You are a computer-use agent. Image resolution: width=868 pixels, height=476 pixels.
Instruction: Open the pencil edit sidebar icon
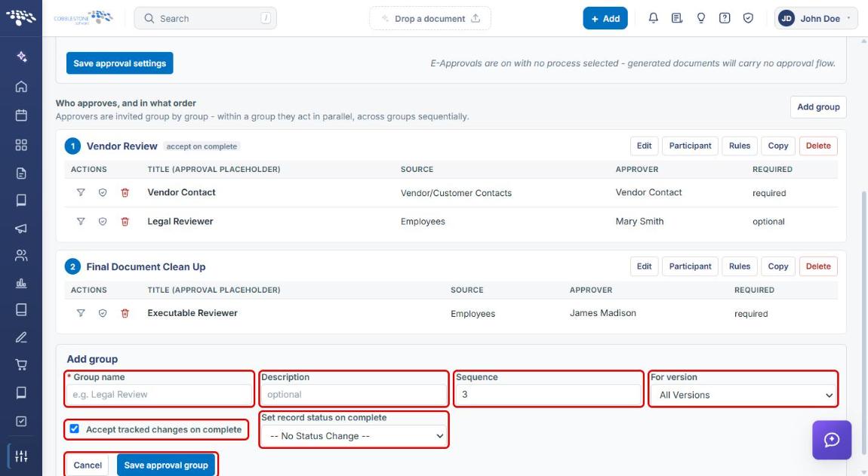click(x=21, y=337)
